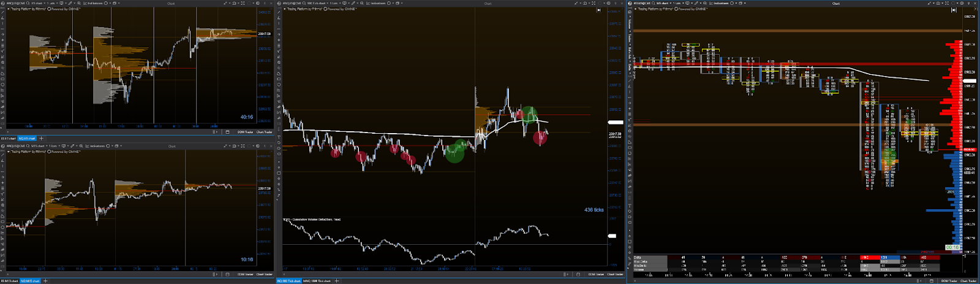This screenshot has height=284, width=980.
Task: Click the scroll-to-latest-bar arrow in the middle chart
Action: (598, 10)
